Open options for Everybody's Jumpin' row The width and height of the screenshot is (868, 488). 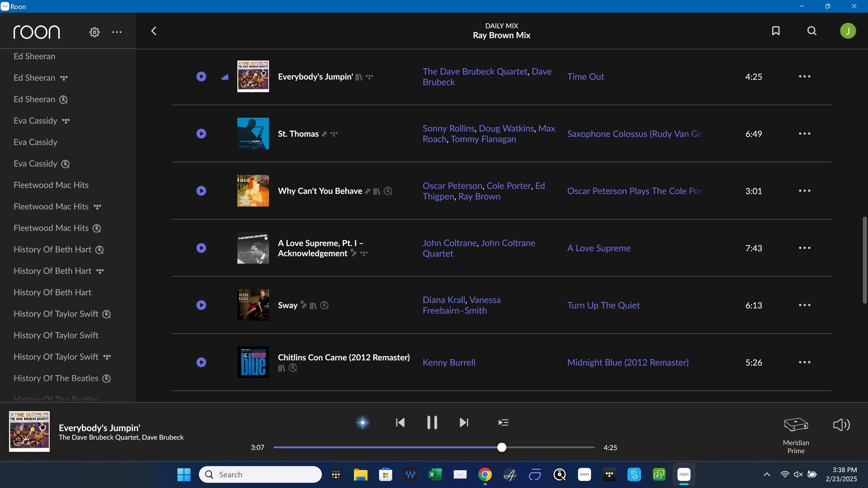[804, 76]
